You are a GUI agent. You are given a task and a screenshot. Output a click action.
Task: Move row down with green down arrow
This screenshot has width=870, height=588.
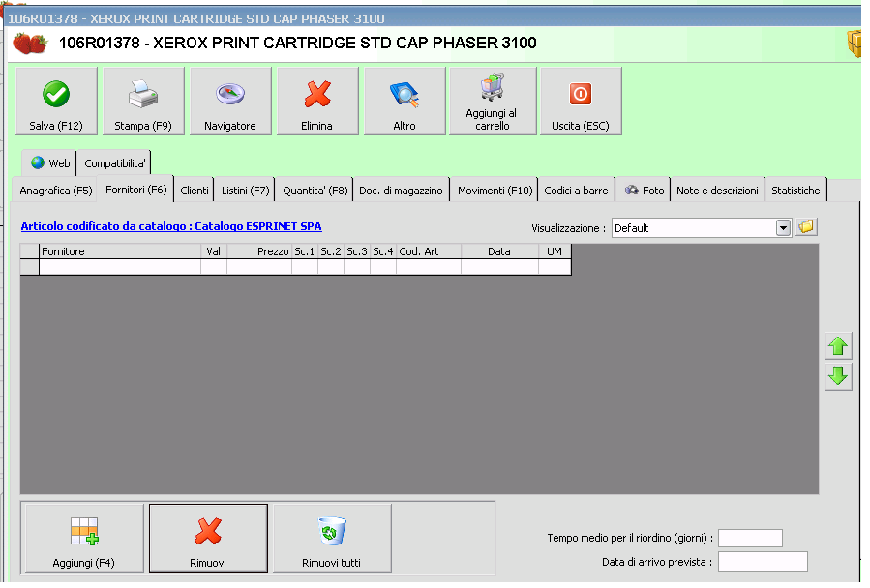tap(838, 376)
